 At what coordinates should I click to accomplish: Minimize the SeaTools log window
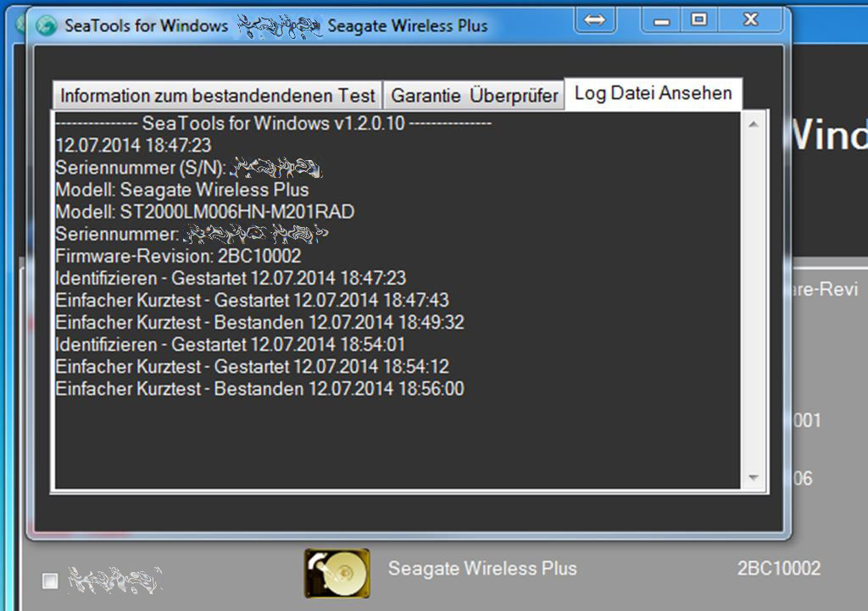pos(661,20)
